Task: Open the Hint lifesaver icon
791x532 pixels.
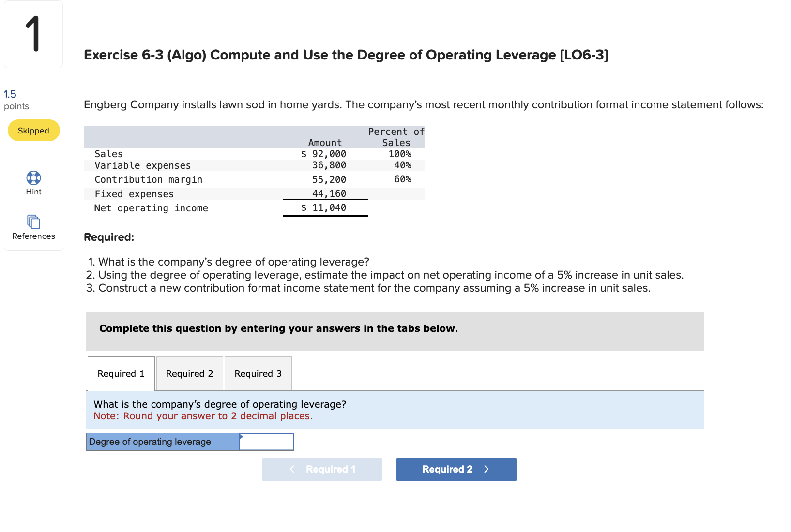Action: (33, 178)
